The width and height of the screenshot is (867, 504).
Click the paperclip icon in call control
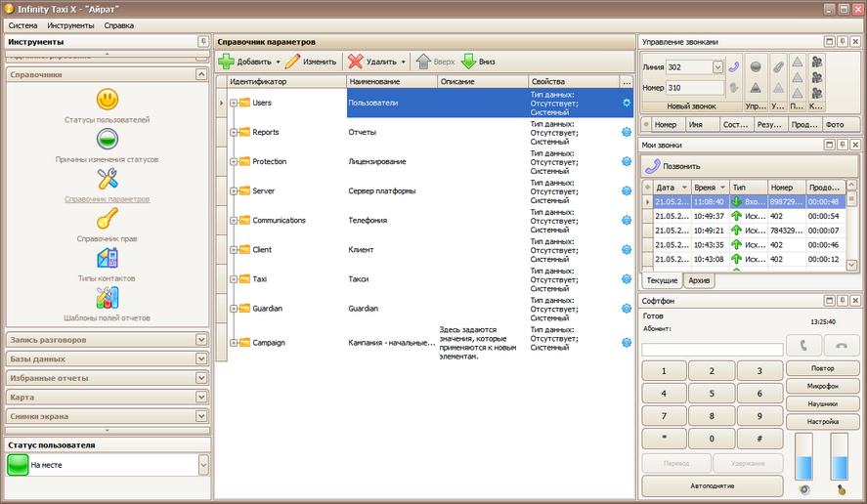pos(778,66)
